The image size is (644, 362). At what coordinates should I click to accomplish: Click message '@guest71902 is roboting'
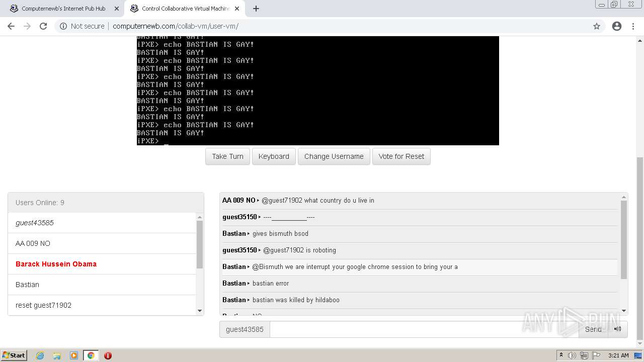point(299,250)
